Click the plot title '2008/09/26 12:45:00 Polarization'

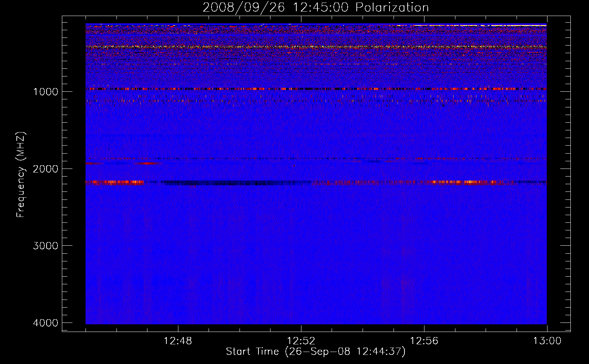316,7
